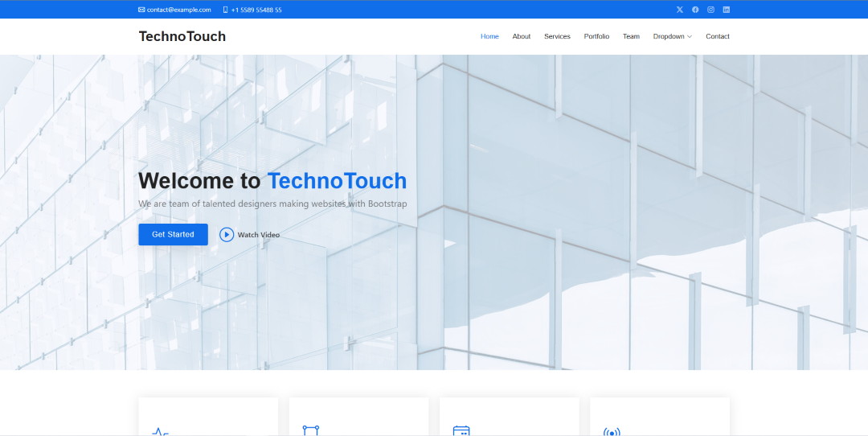This screenshot has width=868, height=436.
Task: Select Portfolio from the navigation menu
Action: tap(596, 36)
